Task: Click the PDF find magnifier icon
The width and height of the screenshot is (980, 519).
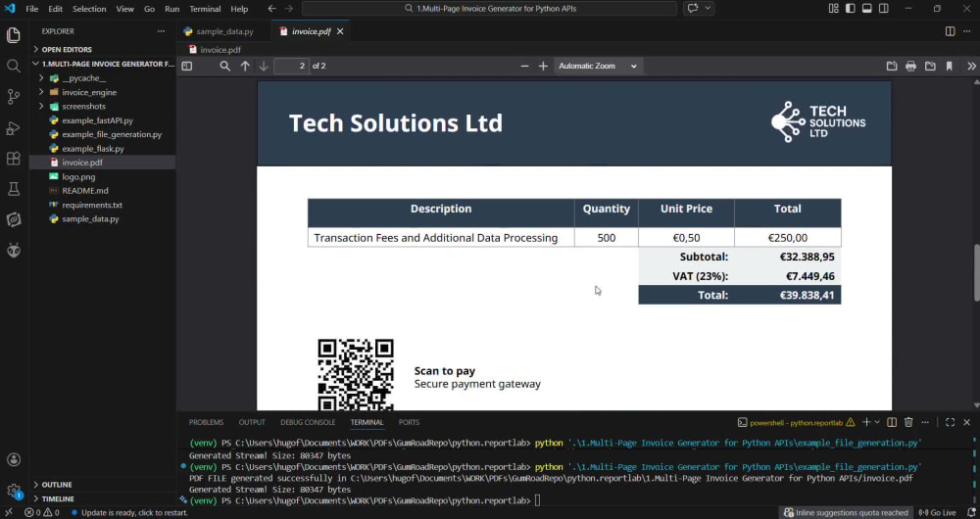Action: coord(225,66)
